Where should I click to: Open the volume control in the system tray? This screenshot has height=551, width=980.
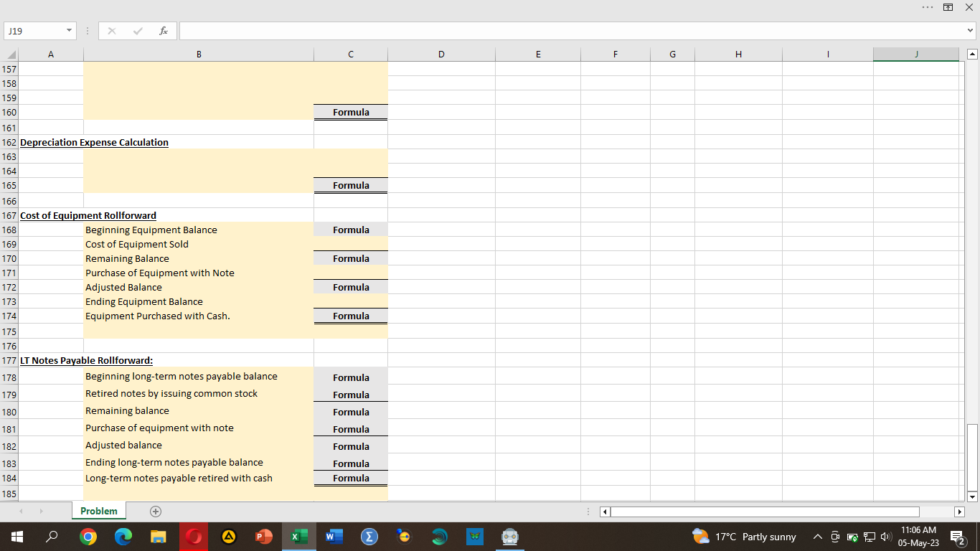[886, 537]
